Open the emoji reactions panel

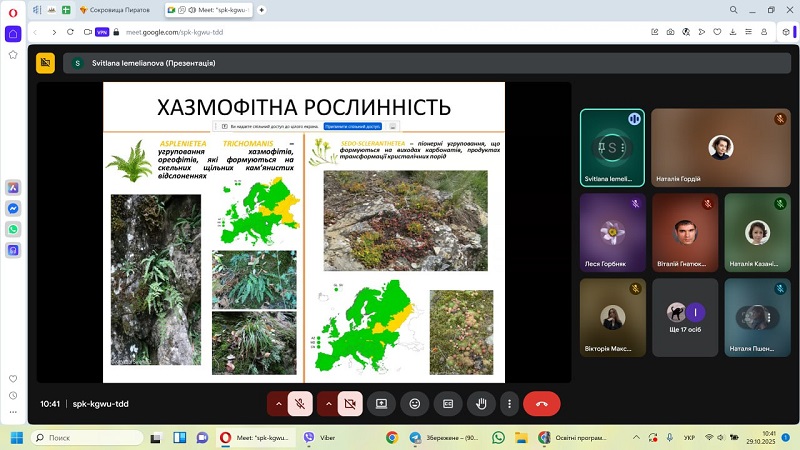tap(414, 404)
